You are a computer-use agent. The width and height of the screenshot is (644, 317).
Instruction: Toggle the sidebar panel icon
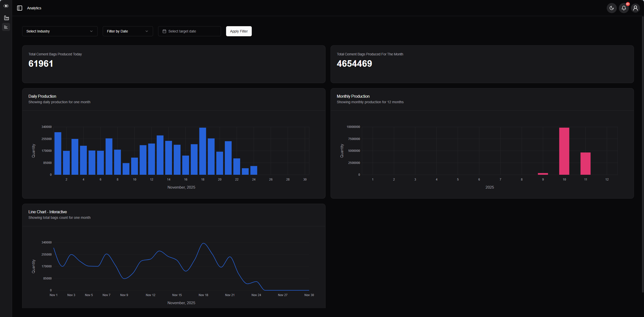click(20, 8)
